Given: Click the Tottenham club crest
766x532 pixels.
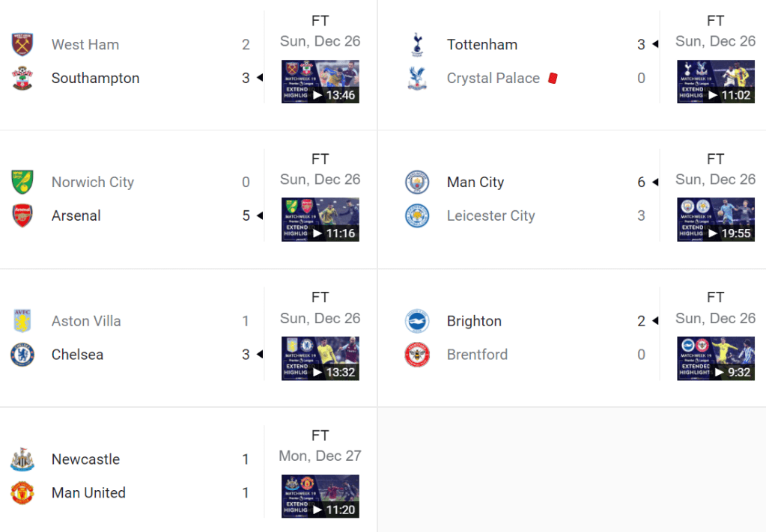Looking at the screenshot, I should coord(417,44).
